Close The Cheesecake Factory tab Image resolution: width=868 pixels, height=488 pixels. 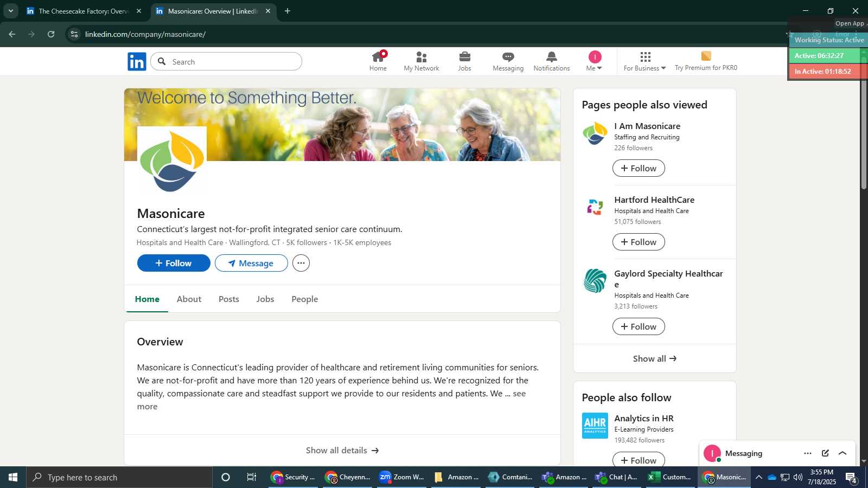(139, 11)
